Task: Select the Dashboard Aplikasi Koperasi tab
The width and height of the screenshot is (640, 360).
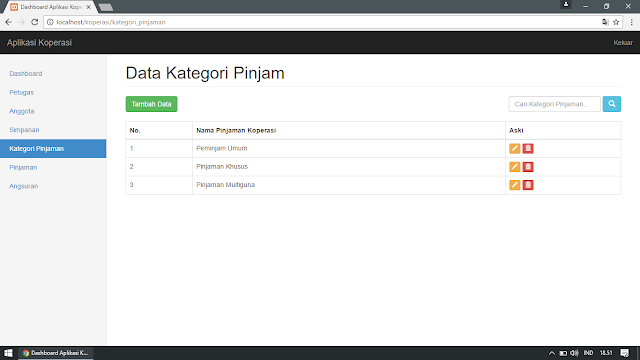Action: coord(51,7)
